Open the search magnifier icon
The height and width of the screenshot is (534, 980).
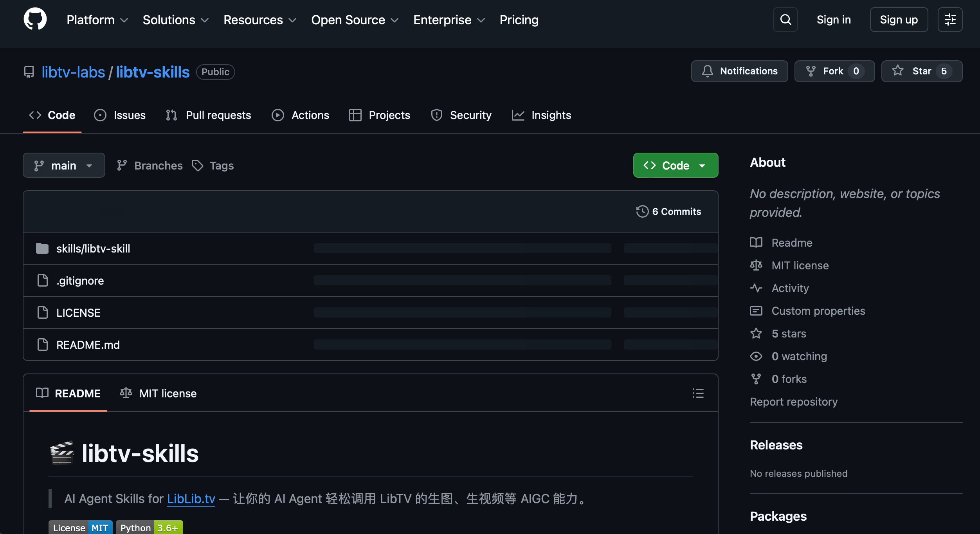click(785, 20)
